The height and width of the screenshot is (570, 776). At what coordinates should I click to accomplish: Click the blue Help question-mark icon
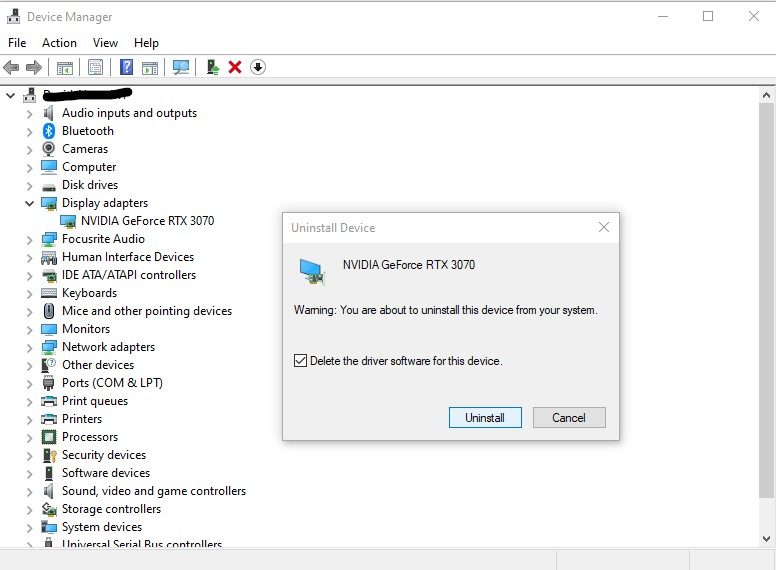pos(127,67)
